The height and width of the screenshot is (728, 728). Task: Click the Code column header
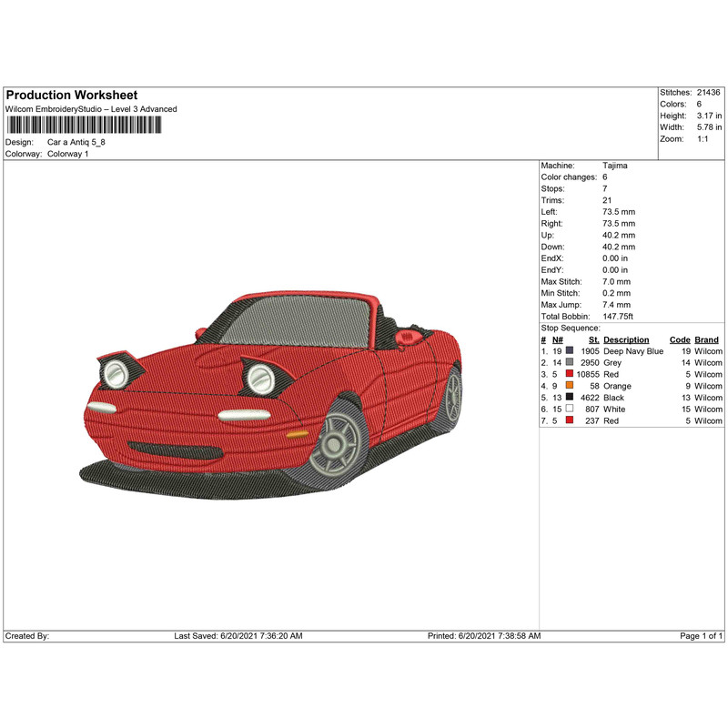(680, 339)
